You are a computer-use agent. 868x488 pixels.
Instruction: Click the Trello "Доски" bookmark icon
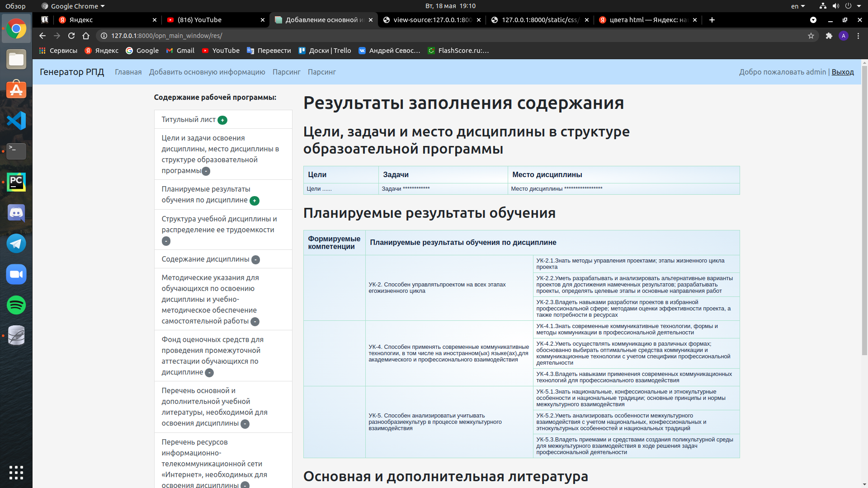(302, 51)
